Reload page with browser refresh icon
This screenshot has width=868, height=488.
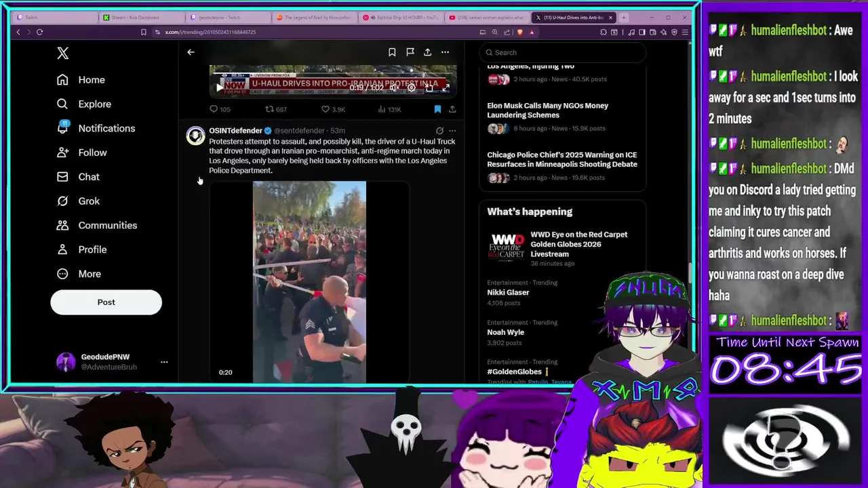(39, 32)
